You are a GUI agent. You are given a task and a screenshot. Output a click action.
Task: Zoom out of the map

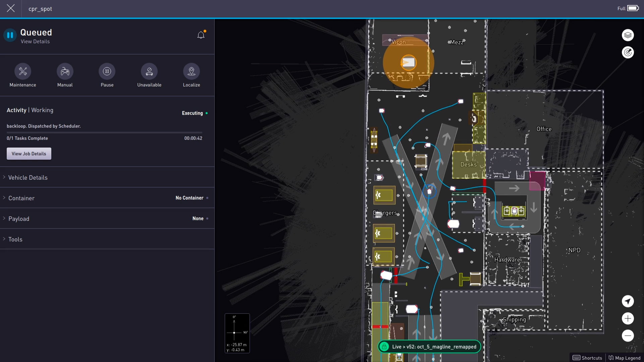point(628,336)
